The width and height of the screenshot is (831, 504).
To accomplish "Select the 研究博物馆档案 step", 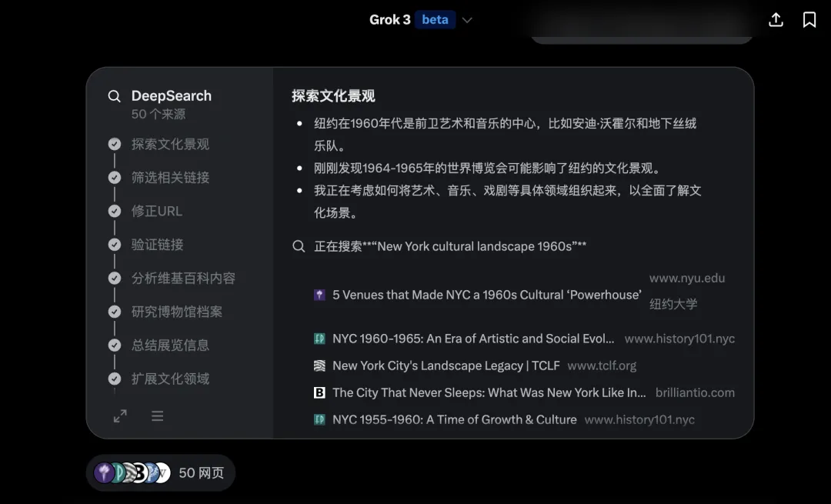I will [x=176, y=312].
